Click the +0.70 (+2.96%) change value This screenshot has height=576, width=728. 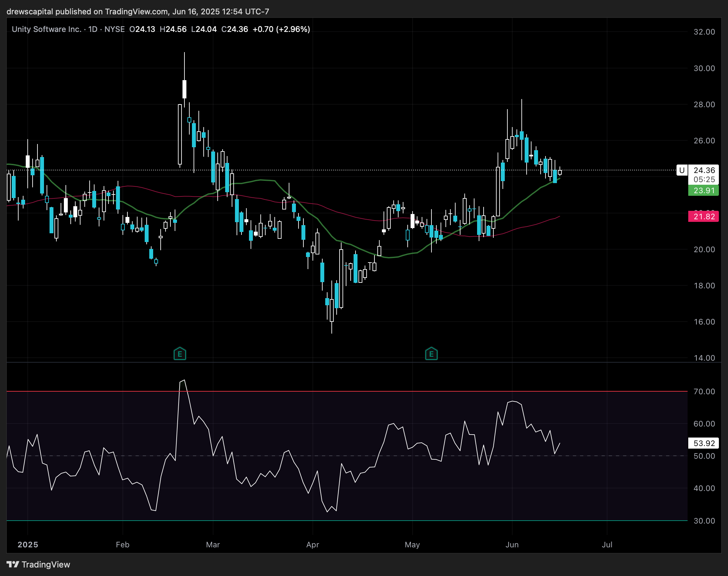pyautogui.click(x=281, y=29)
